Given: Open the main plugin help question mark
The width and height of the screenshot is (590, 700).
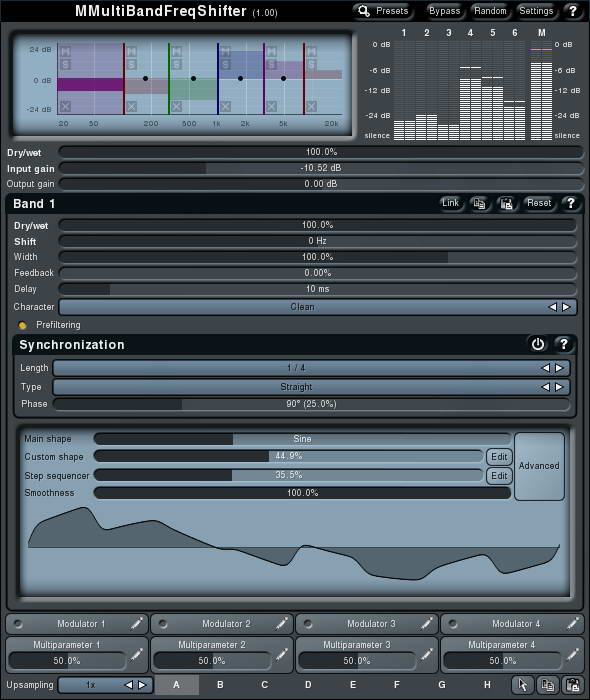Looking at the screenshot, I should 573,11.
